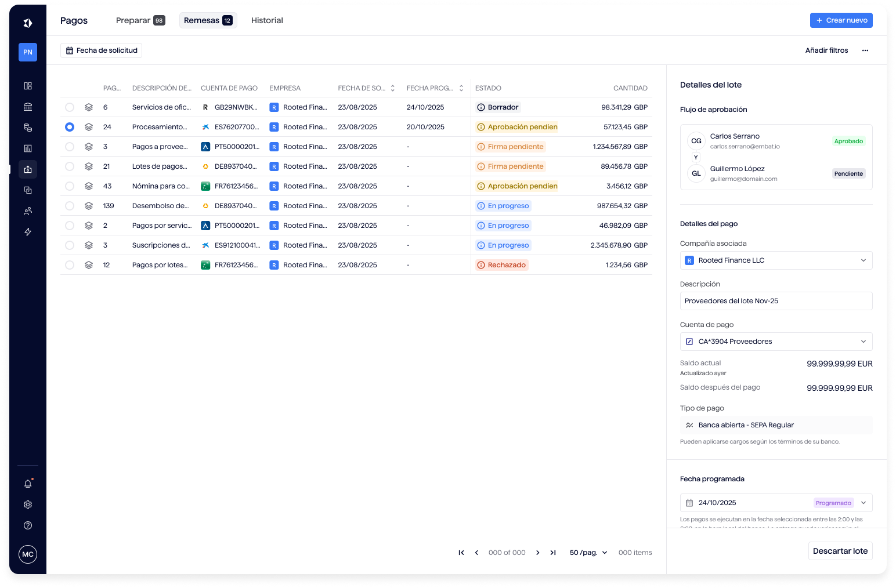The image size is (896, 588).
Task: Open the bank institution sidebar icon
Action: pyautogui.click(x=28, y=107)
